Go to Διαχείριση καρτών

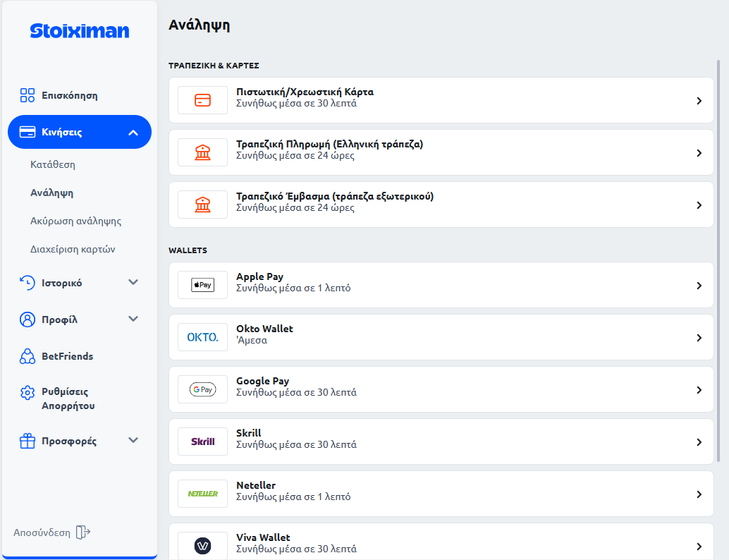point(73,249)
